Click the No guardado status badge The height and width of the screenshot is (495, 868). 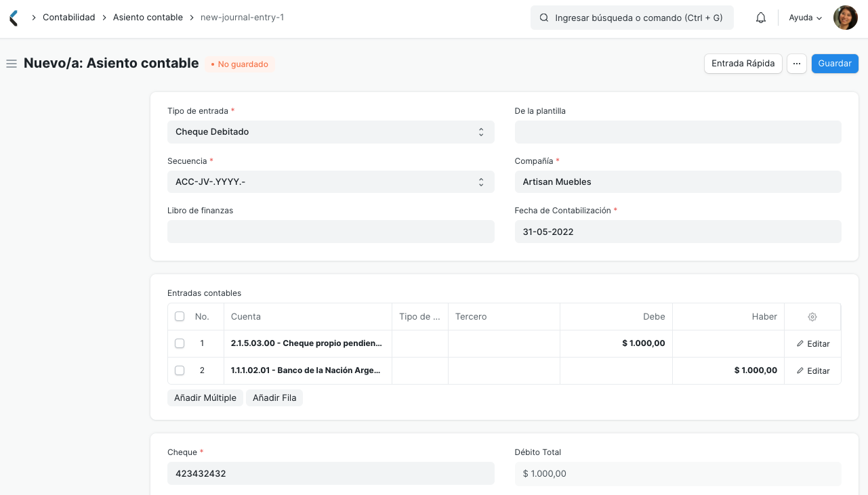(x=240, y=64)
